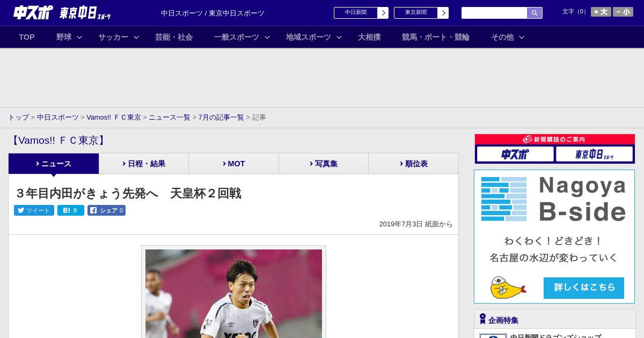Click 【Vamos!! ＦＣ東京】 section heading

(x=58, y=141)
